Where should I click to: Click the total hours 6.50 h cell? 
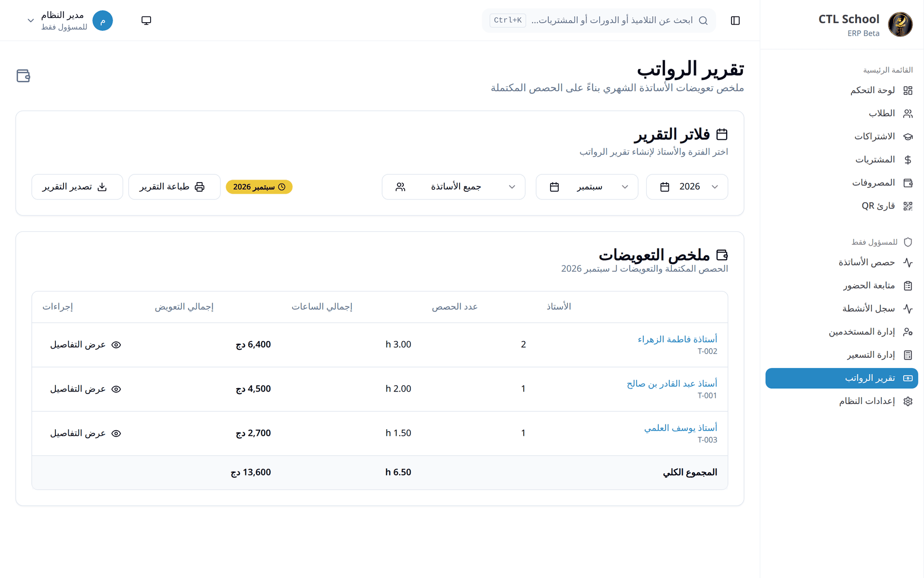pyautogui.click(x=398, y=473)
